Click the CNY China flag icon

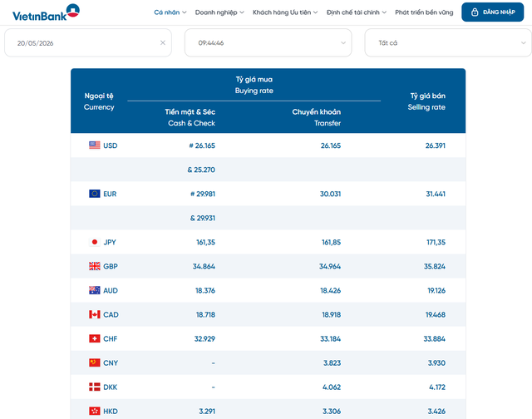pos(94,362)
